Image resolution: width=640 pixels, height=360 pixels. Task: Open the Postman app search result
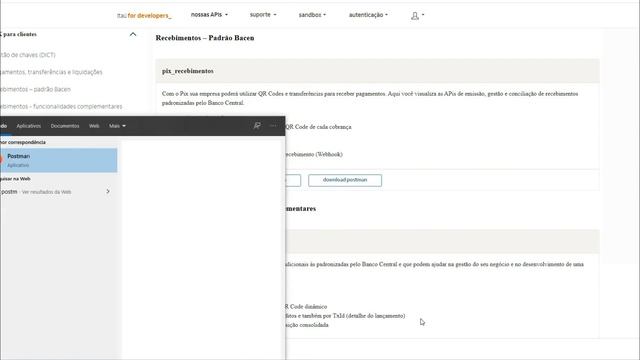click(x=58, y=160)
